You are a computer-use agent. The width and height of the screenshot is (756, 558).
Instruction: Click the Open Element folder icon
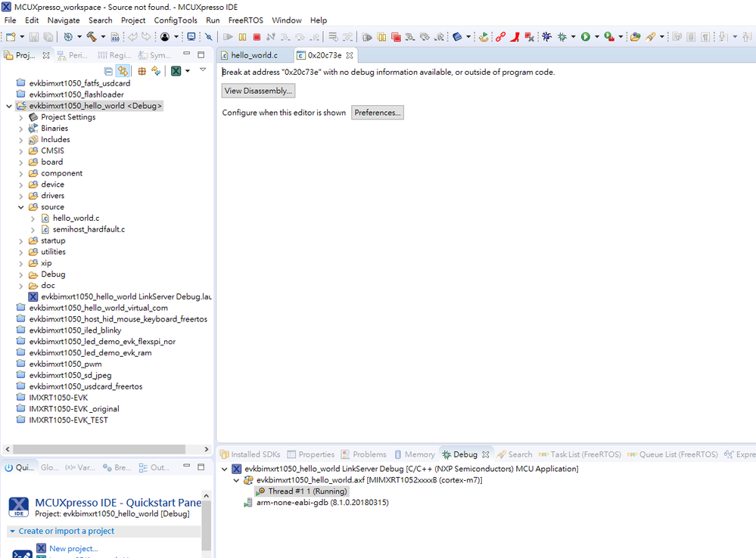(636, 36)
